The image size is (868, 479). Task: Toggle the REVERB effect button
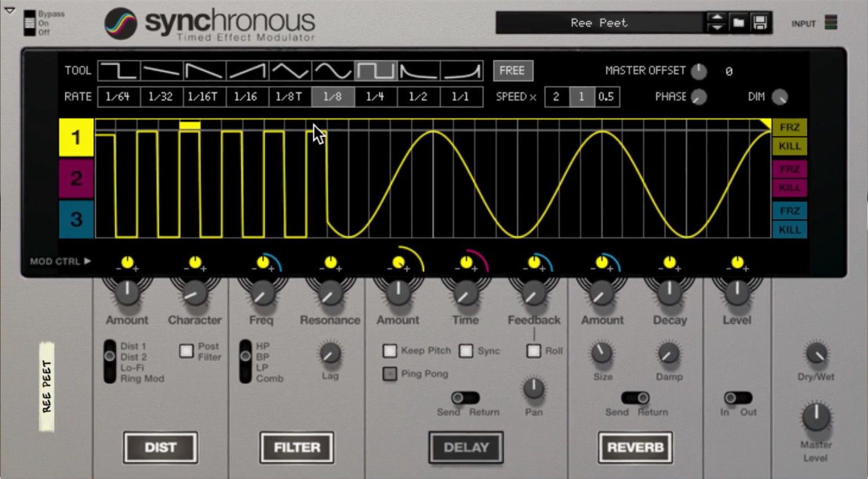pyautogui.click(x=635, y=447)
